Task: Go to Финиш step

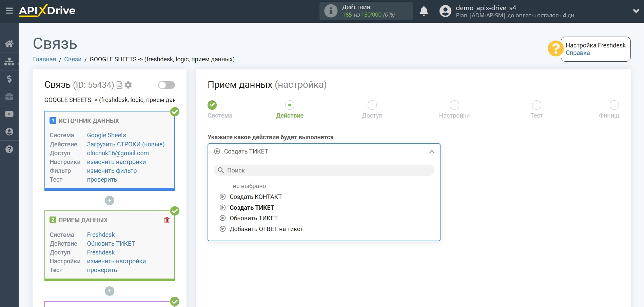Action: (x=614, y=105)
